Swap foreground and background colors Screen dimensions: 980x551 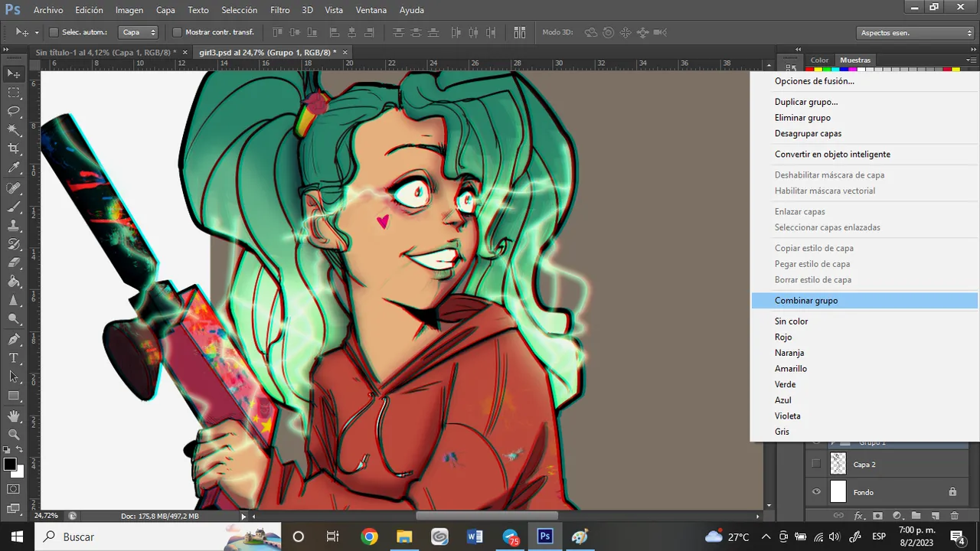click(x=21, y=450)
